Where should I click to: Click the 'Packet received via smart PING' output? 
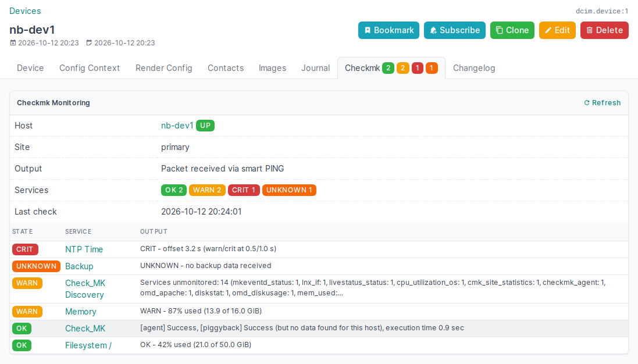pyautogui.click(x=223, y=169)
